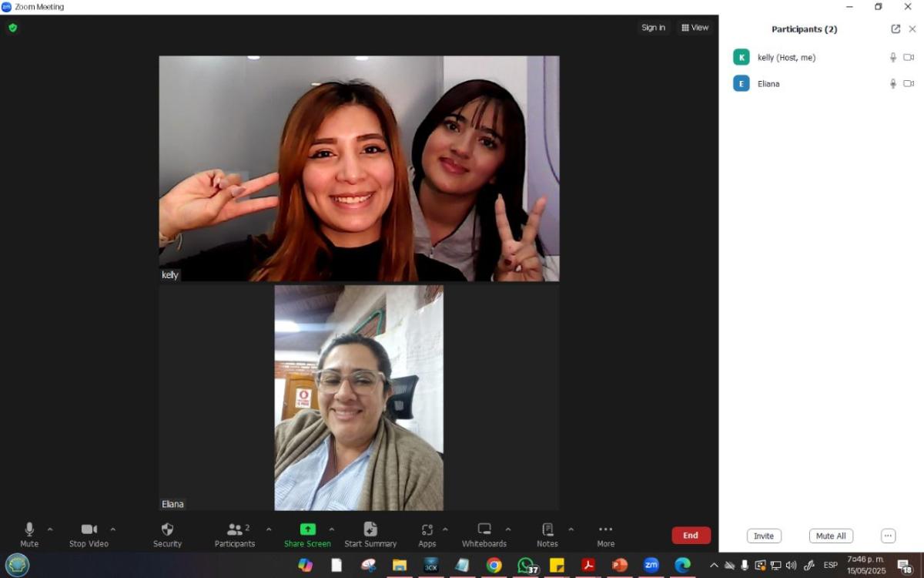
Task: Open WhatsApp from the Windows taskbar
Action: point(526,566)
